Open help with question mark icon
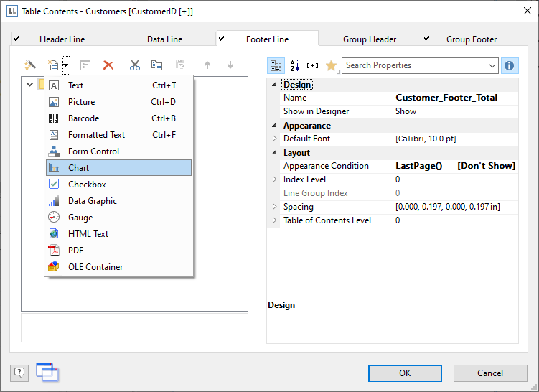Screen dimensions: 539x392 coord(19,373)
